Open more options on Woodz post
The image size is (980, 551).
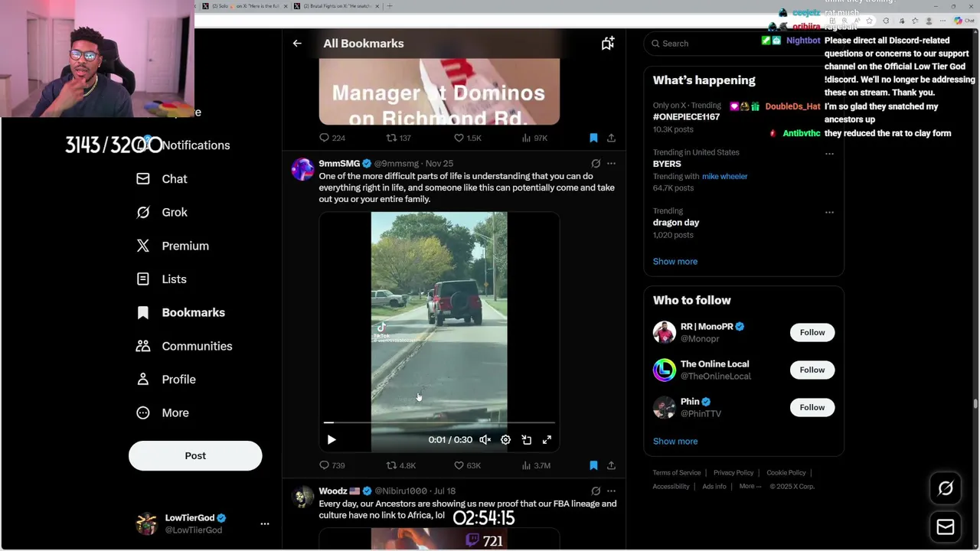pos(611,491)
